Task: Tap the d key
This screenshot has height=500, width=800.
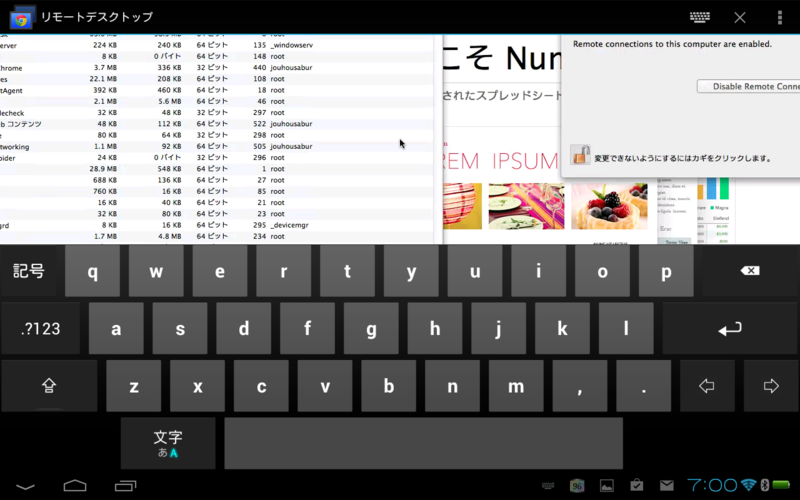Action: [244, 329]
